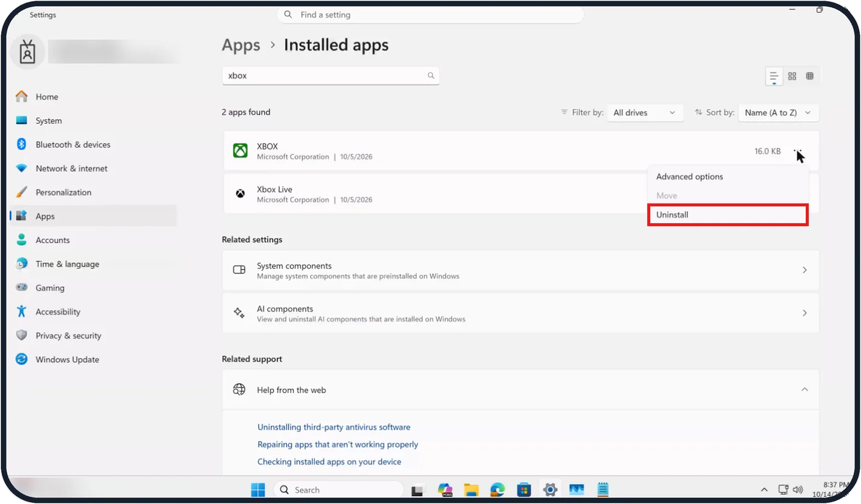The image size is (861, 504).
Task: Open File Explorer from the taskbar
Action: [471, 490]
